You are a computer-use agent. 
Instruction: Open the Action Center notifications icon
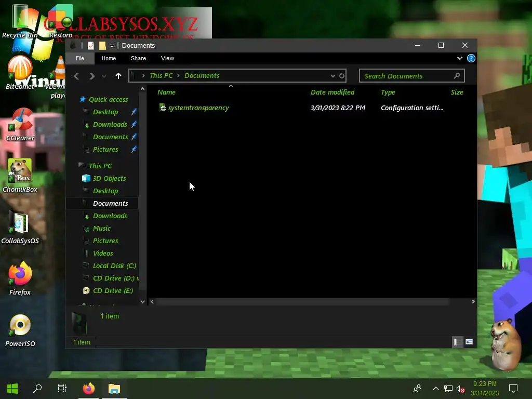(x=513, y=389)
